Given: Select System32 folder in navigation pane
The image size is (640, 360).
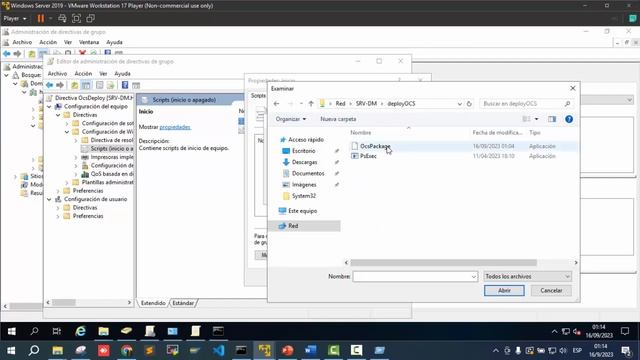Looking at the screenshot, I should 303,196.
